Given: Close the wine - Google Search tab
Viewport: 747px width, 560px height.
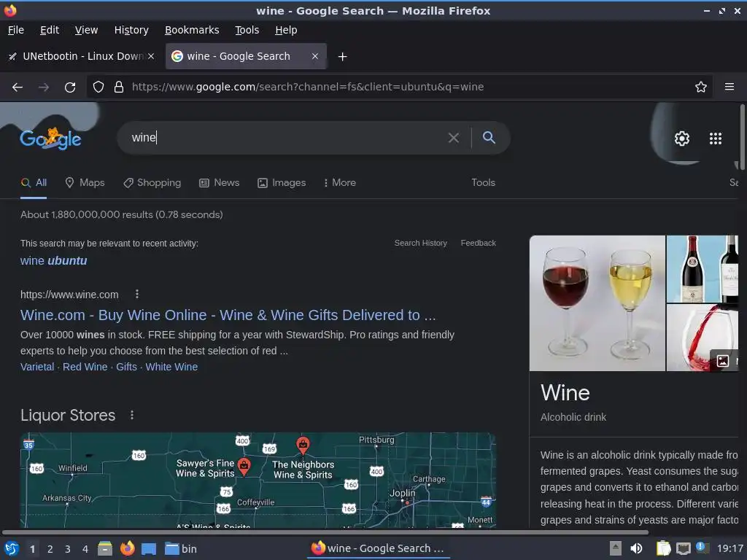Looking at the screenshot, I should (315, 56).
